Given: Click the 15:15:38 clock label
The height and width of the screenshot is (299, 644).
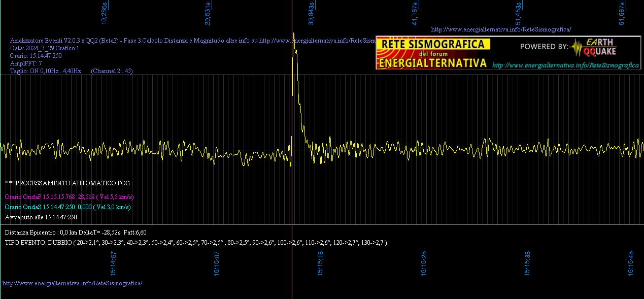Looking at the screenshot, I should 528,263.
